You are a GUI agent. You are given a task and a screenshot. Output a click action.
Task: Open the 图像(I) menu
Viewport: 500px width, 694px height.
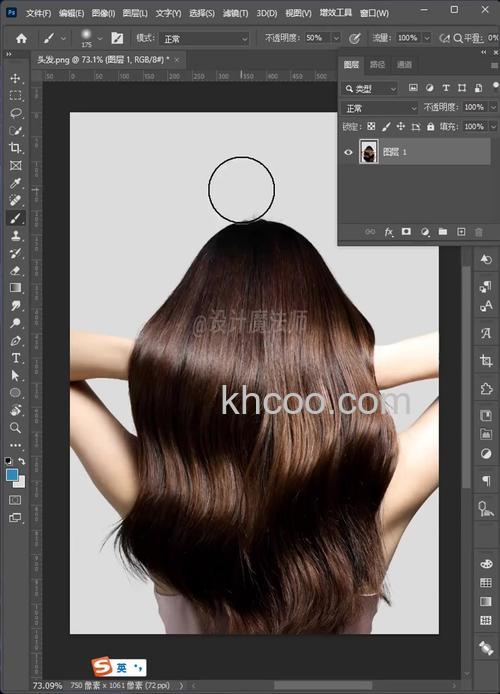pos(103,14)
